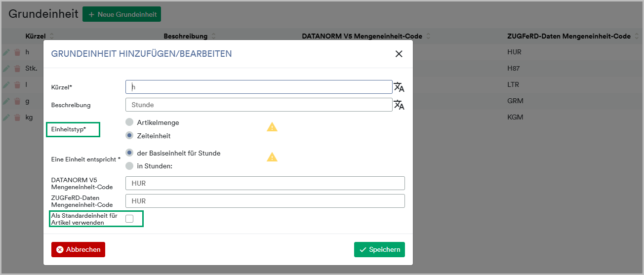Viewport: 644px width, 275px height.
Task: Tick 'Als Standardeinheit für Artikel verwenden' checkbox
Action: (129, 219)
